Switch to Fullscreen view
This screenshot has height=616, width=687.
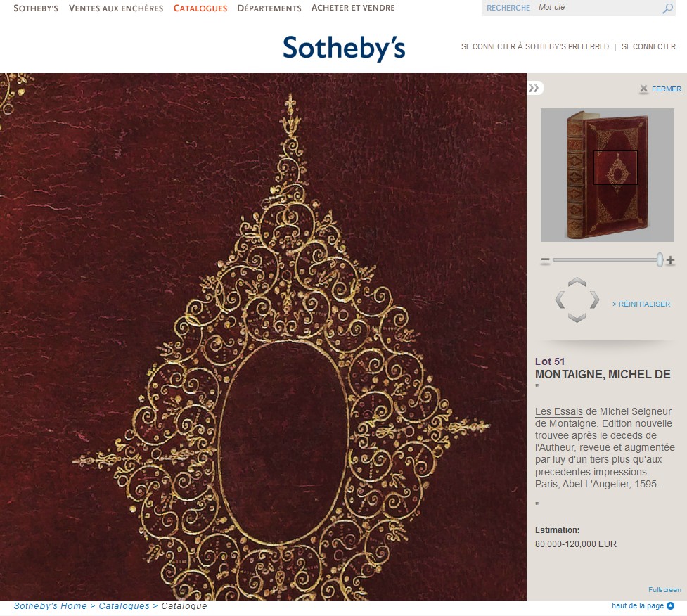point(664,590)
